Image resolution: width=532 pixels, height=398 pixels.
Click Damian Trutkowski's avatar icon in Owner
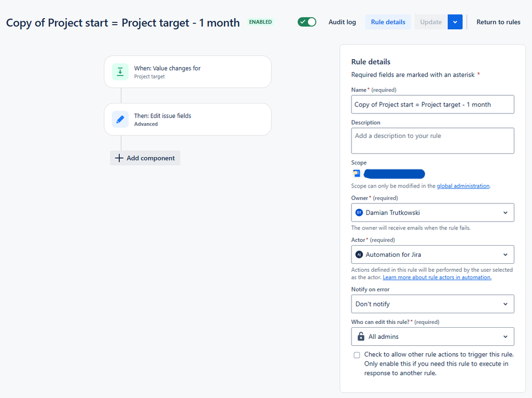[x=359, y=213]
